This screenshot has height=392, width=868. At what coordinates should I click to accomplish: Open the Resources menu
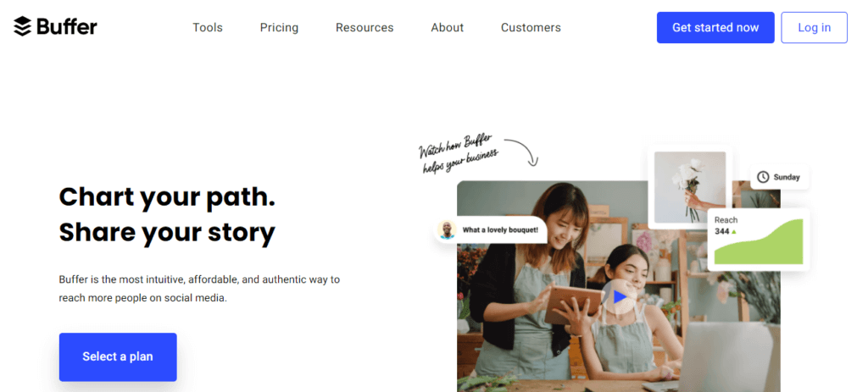click(x=364, y=28)
